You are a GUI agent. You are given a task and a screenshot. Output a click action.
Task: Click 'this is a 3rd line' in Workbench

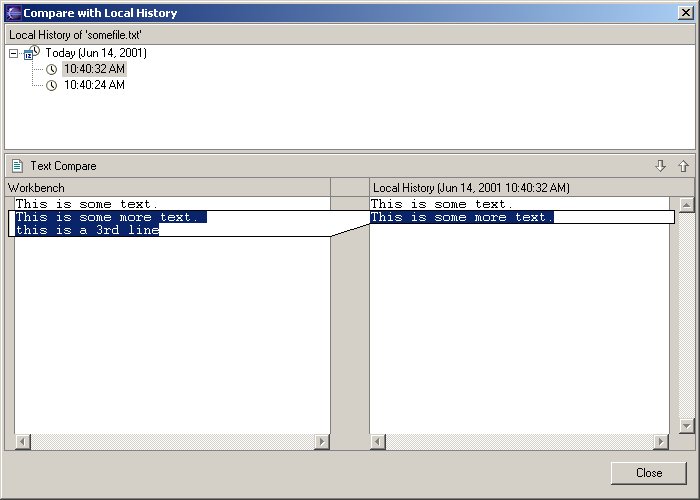pos(87,230)
